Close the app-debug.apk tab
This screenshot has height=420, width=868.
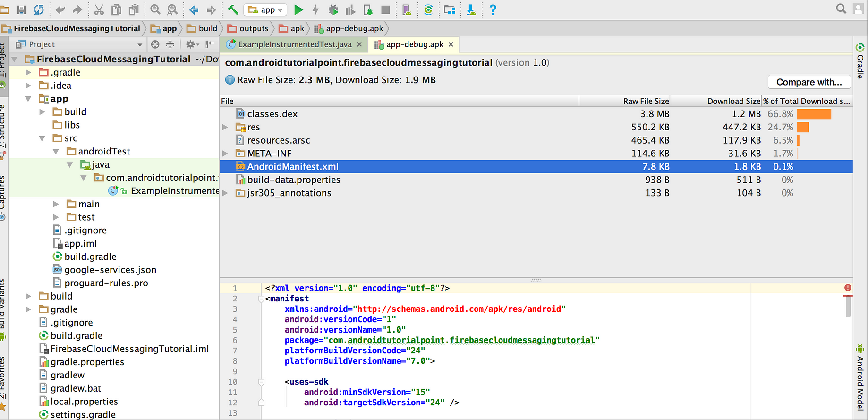(451, 44)
